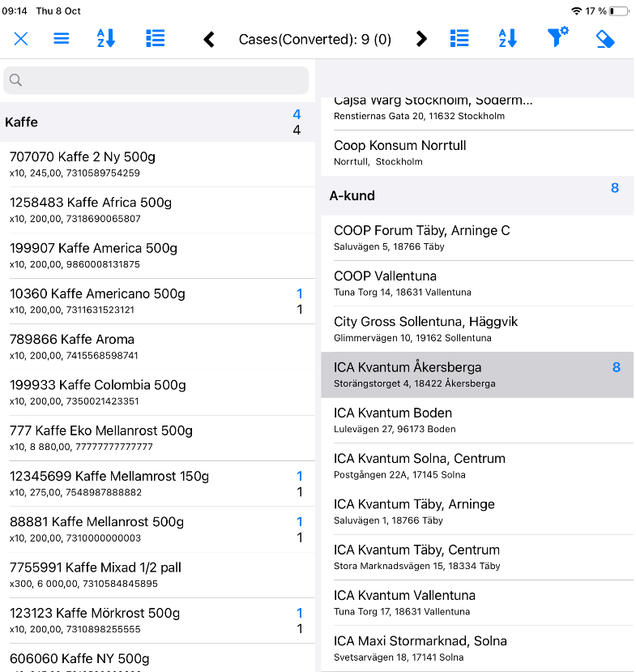Viewport: 636px width, 672px height.
Task: Tap quantity 1 on Kaffe Americano row
Action: (300, 293)
